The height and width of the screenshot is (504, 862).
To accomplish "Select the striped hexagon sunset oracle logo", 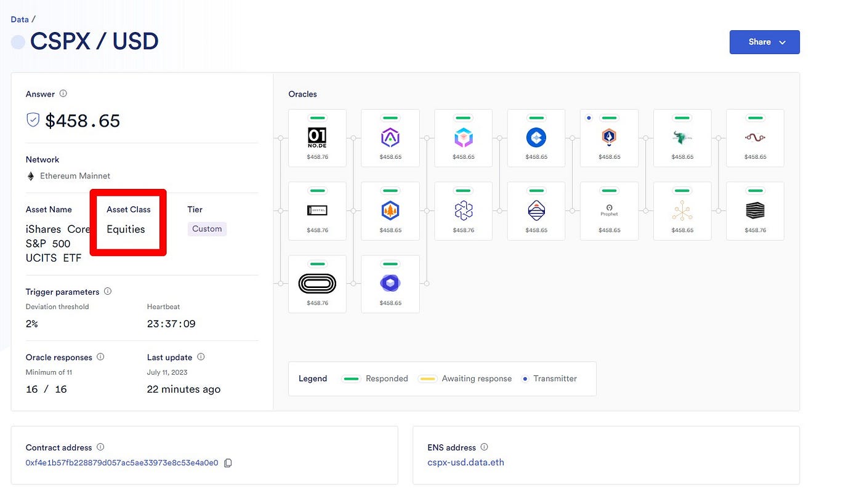I will click(x=536, y=210).
